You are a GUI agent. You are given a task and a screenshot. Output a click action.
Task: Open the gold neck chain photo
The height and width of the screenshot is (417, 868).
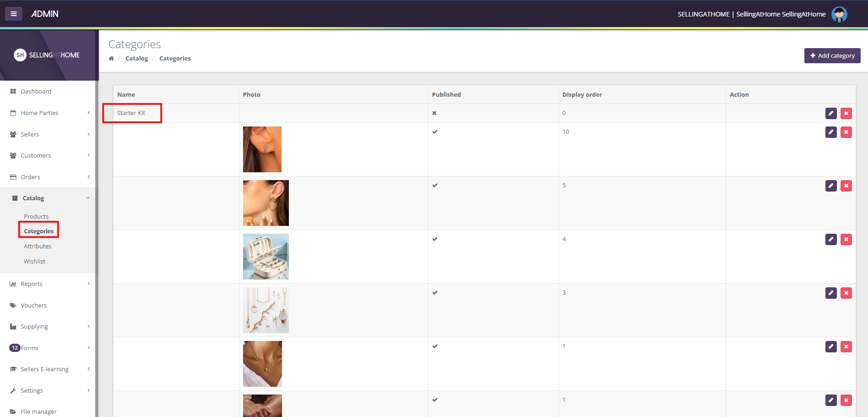262,364
